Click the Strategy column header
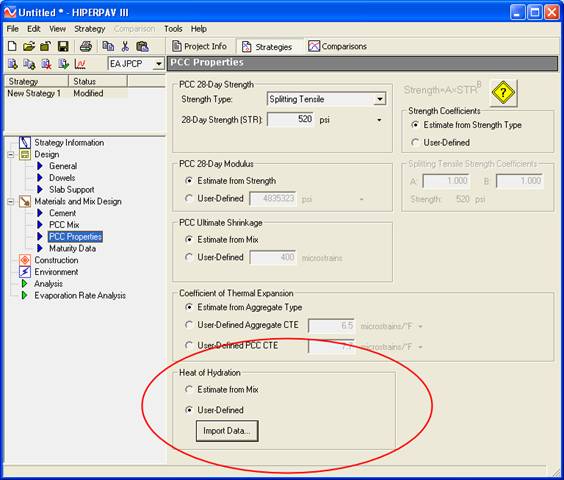564x480 pixels. coord(36,81)
